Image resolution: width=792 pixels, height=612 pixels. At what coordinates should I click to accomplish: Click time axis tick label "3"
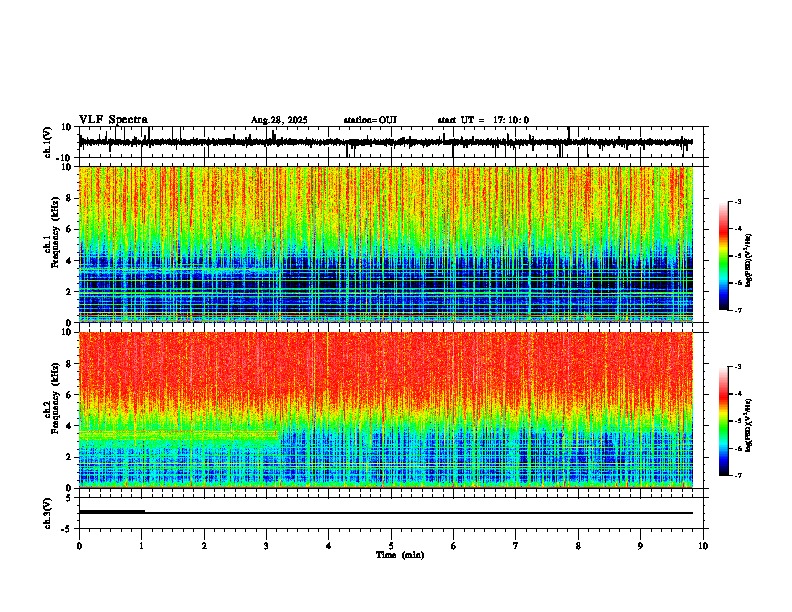(266, 546)
